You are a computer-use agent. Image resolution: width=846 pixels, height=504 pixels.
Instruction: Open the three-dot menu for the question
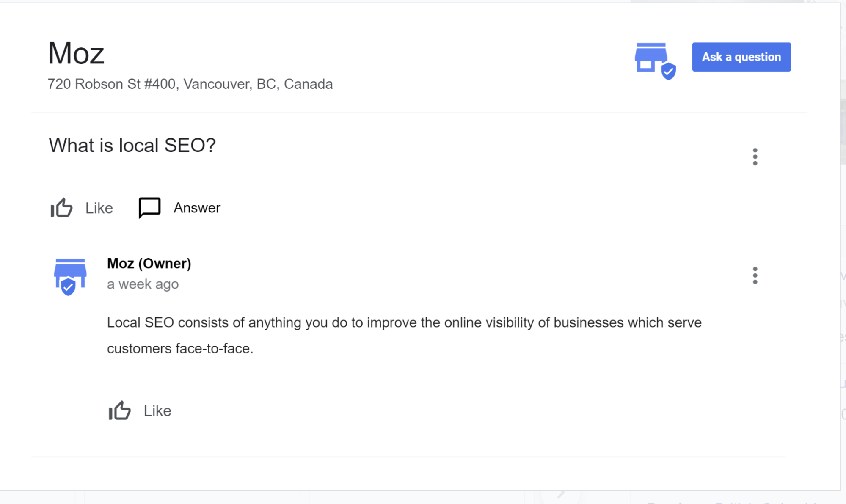pos(755,157)
